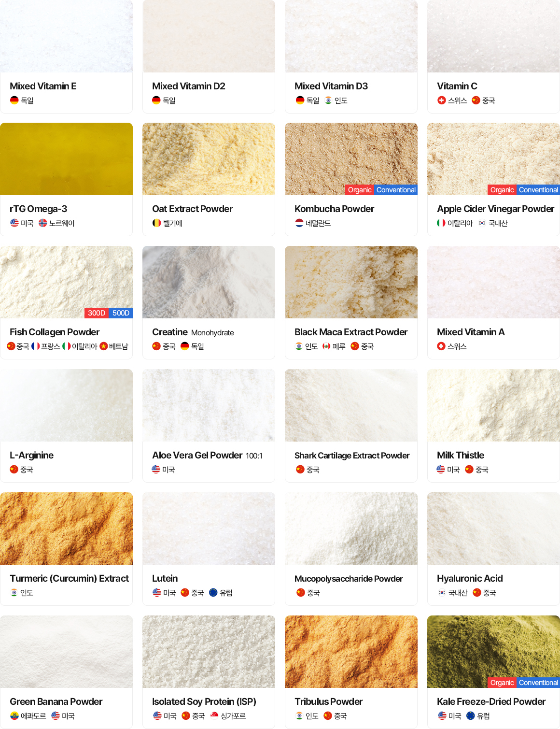Open the Hyaluronic Acid product title
560x729 pixels.
click(x=470, y=578)
